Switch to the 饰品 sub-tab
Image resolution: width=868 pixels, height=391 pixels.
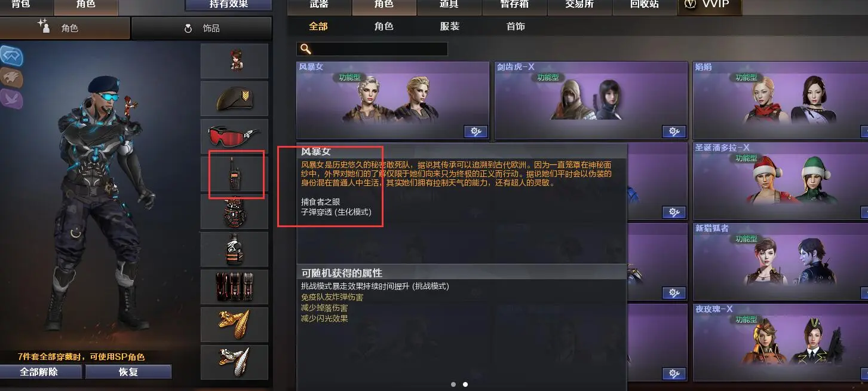[x=202, y=28]
